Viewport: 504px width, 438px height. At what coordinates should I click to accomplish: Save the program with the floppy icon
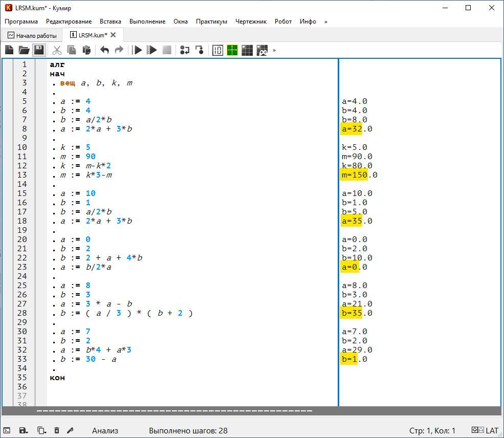click(x=39, y=50)
